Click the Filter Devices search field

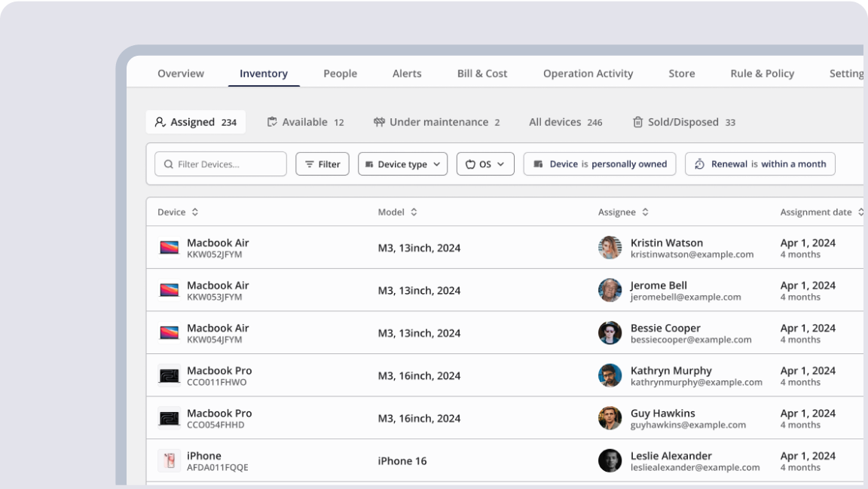point(221,164)
